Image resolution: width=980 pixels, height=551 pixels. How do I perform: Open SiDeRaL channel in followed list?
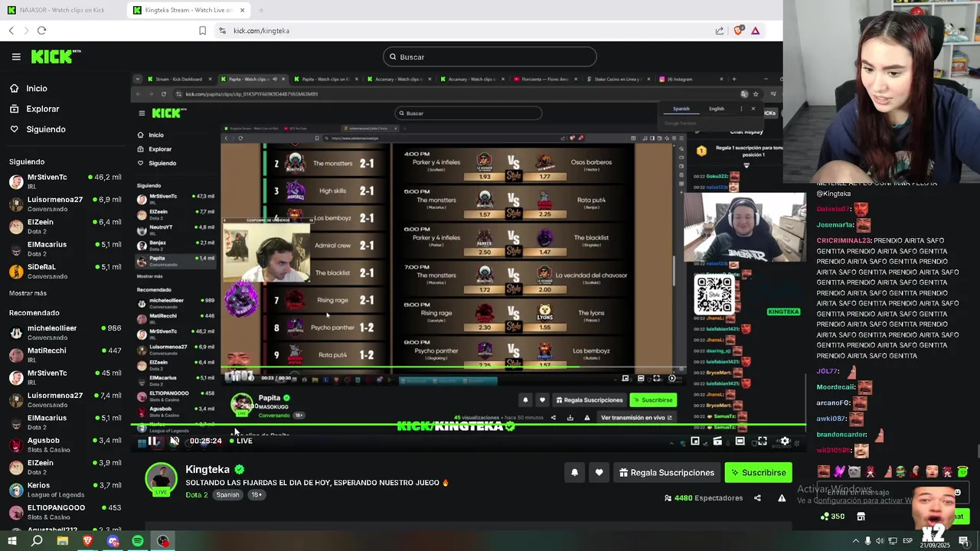tap(65, 271)
